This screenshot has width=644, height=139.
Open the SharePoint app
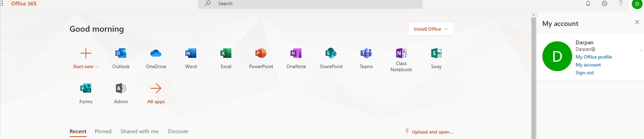point(331,58)
